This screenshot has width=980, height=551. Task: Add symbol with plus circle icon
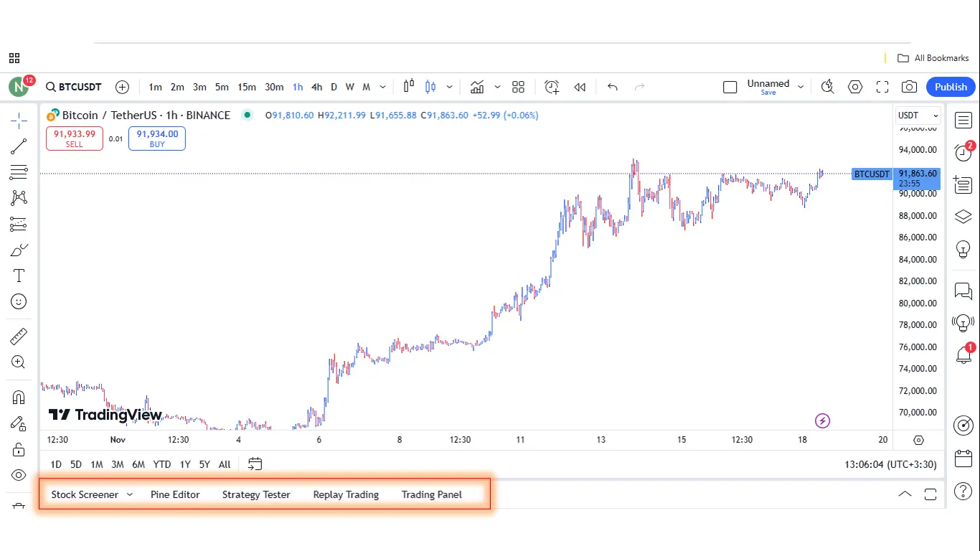pyautogui.click(x=123, y=87)
